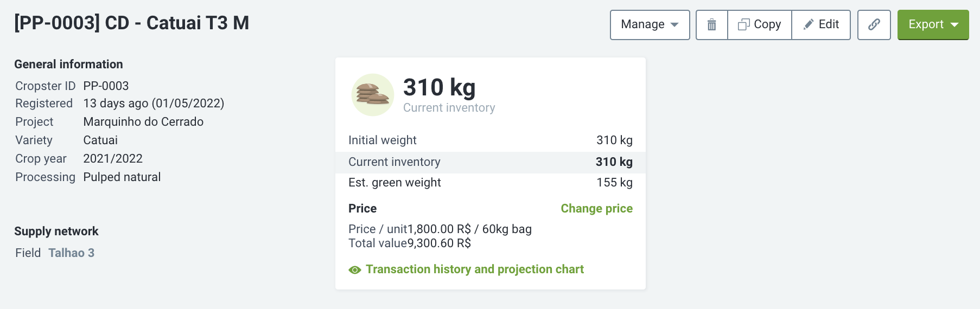Click the chain link share icon
The width and height of the screenshot is (980, 309).
point(874,25)
